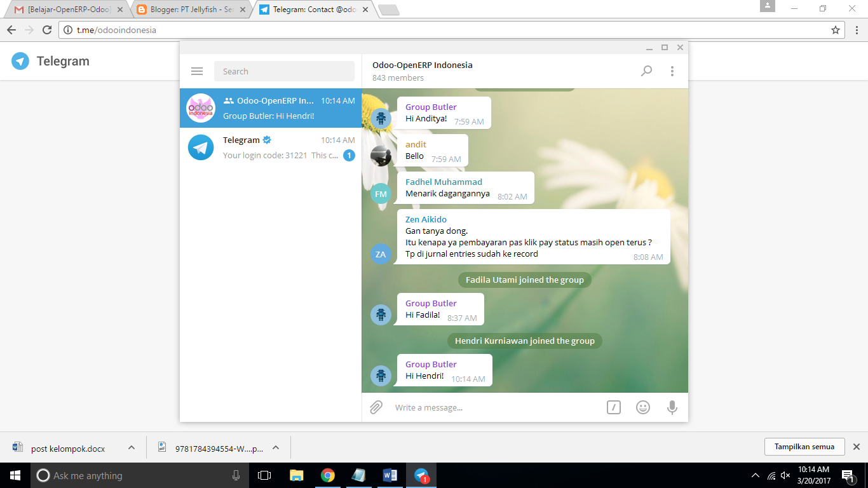Select Odoo-OpenERP Indonesia chat in list
Screen dimensions: 868x488
click(271, 108)
